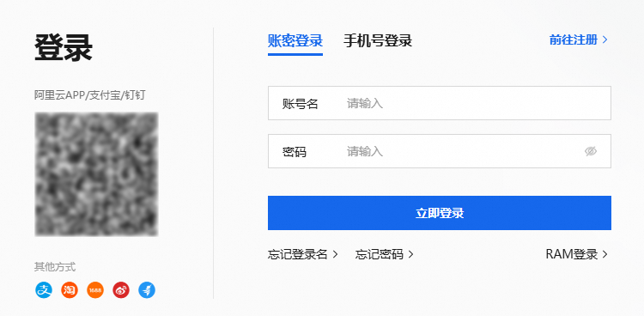
Task: Toggle password visibility eye icon
Action: click(591, 151)
